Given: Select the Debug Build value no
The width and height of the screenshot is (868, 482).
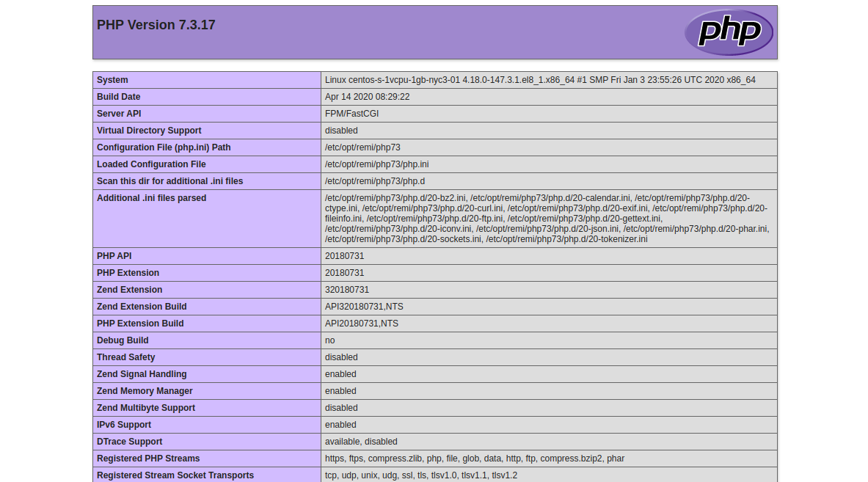Looking at the screenshot, I should tap(330, 340).
